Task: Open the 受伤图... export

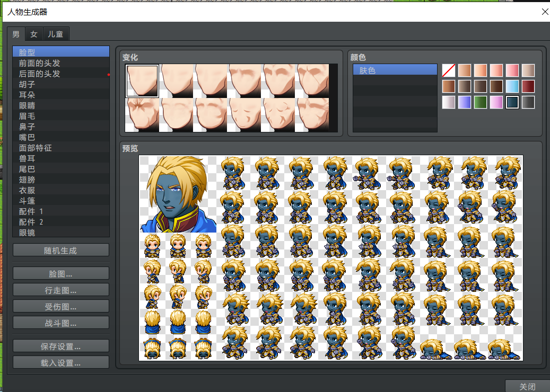Action: point(60,306)
